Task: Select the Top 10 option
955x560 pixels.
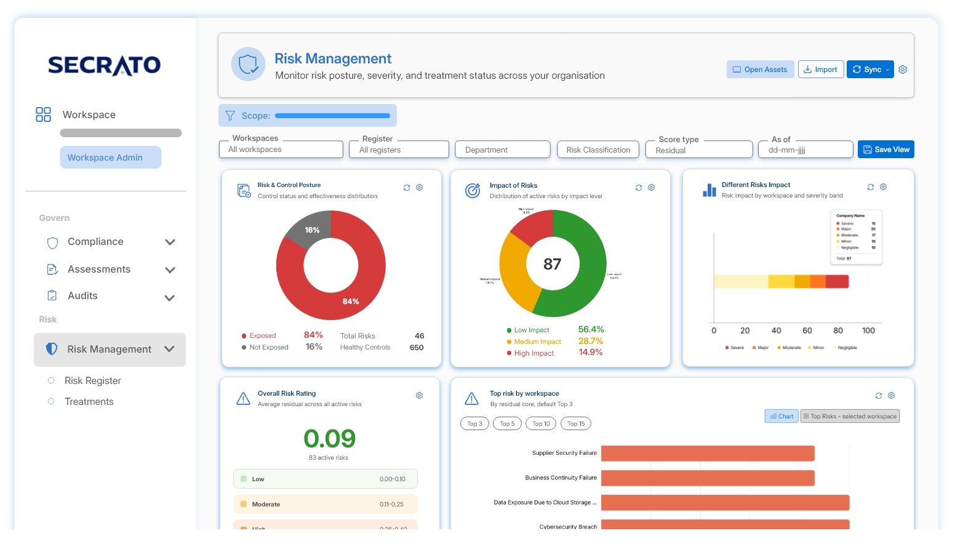Action: tap(541, 423)
